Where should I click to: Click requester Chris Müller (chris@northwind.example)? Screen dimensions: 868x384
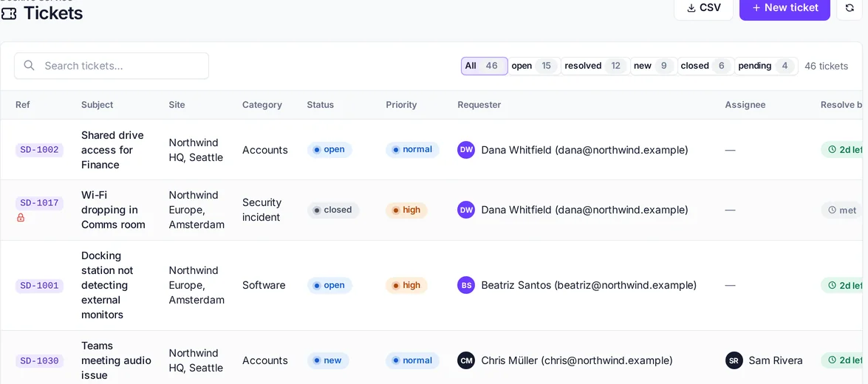577,361
